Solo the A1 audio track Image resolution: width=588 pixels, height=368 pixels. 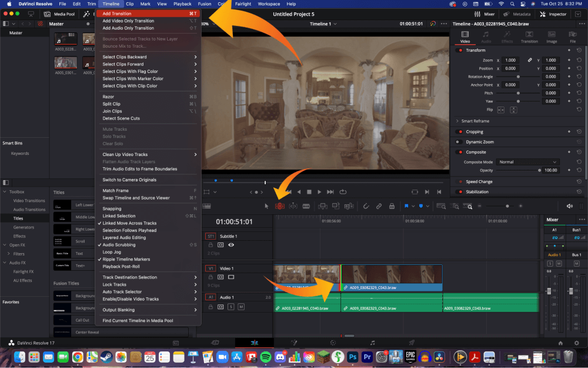550,264
